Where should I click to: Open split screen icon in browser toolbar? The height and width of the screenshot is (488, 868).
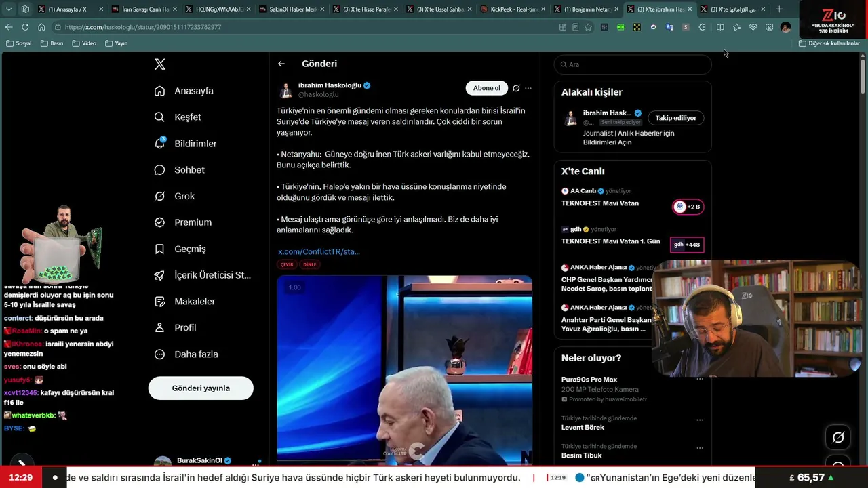(720, 27)
